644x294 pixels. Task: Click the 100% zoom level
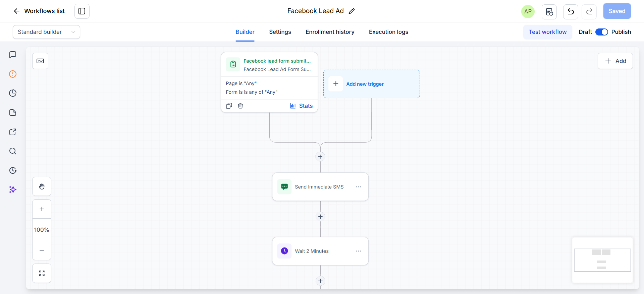click(42, 230)
